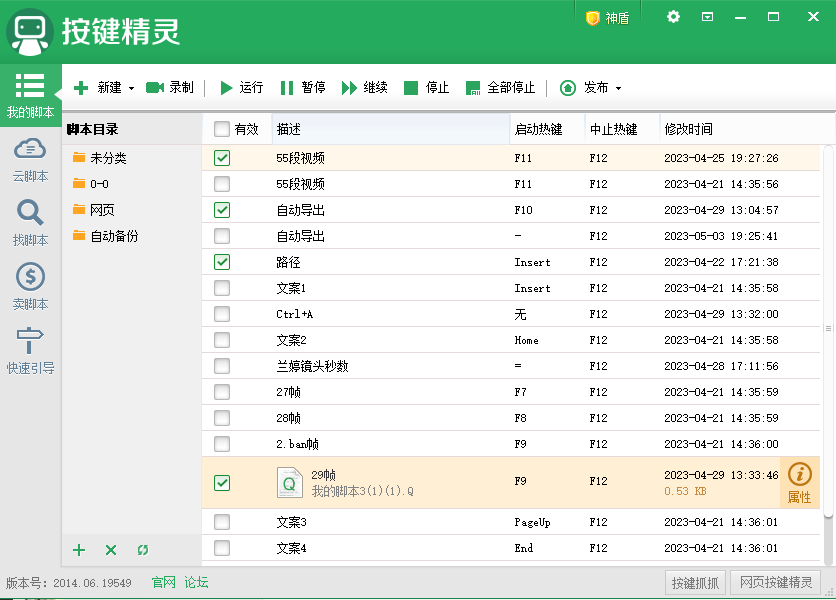
Task: Click the 按键抓抓 button
Action: [695, 582]
